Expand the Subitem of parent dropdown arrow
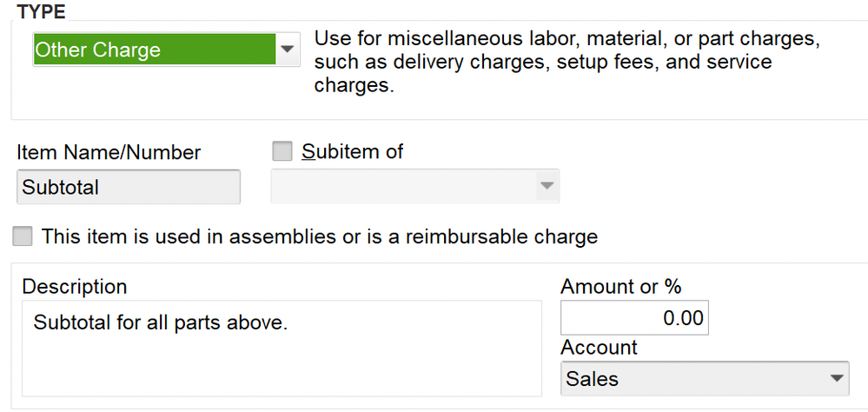Screen dimensions: 868x412 546,186
